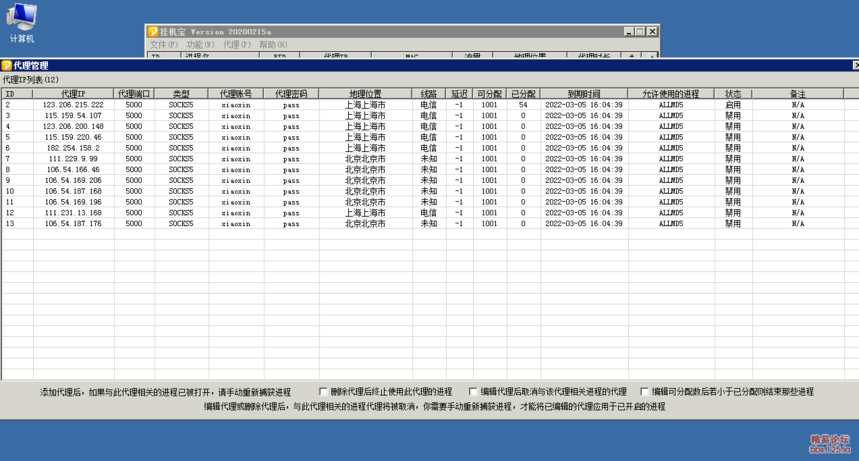Close the 代理管理 window
859x461 pixels.
pos(856,65)
